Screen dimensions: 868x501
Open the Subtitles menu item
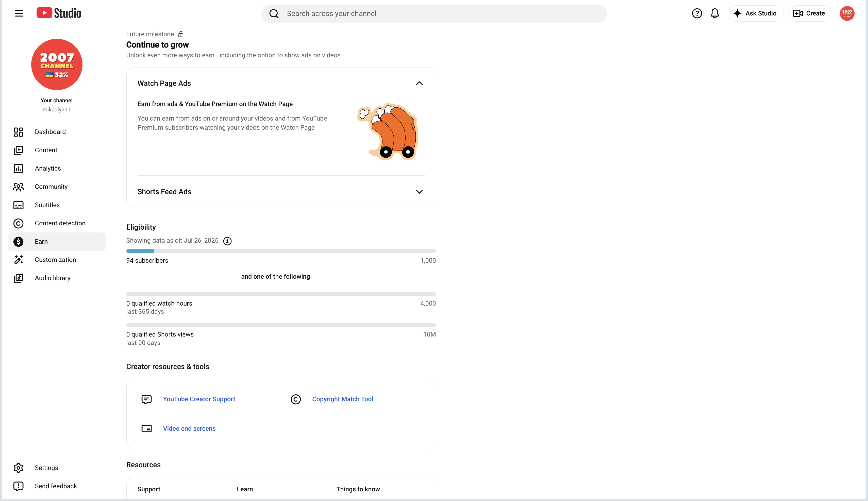point(57,205)
